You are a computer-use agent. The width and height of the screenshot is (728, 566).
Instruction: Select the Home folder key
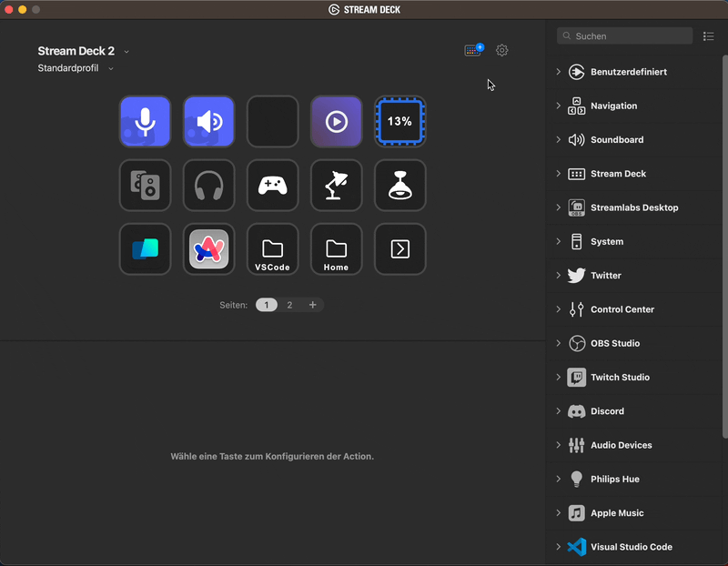336,248
